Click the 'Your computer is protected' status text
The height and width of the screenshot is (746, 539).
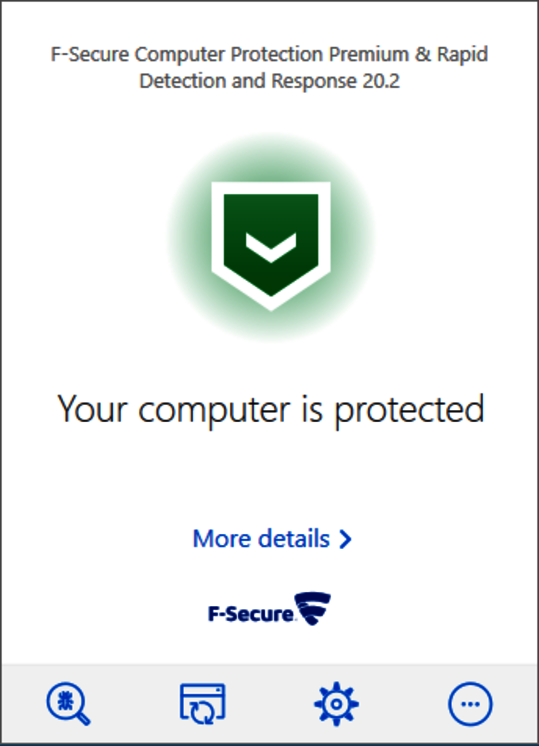(x=271, y=410)
